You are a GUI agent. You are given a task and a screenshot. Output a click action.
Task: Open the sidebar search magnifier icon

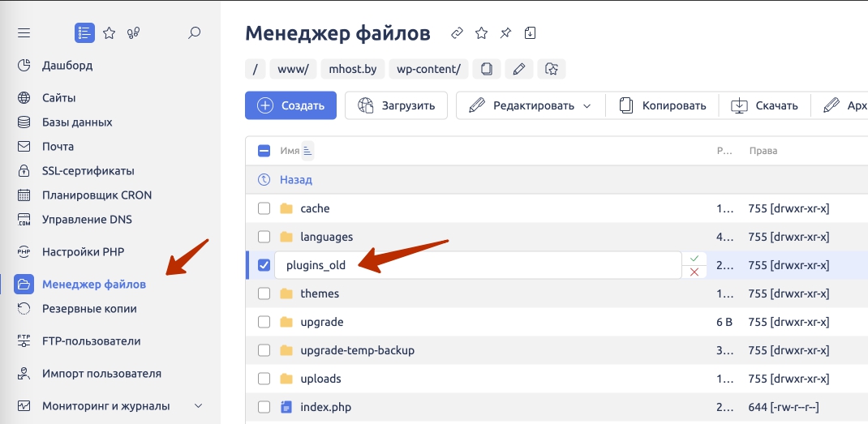pyautogui.click(x=194, y=33)
